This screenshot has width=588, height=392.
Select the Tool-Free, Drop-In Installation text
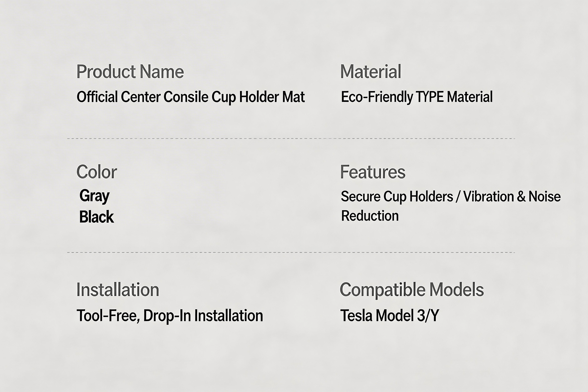(x=170, y=315)
